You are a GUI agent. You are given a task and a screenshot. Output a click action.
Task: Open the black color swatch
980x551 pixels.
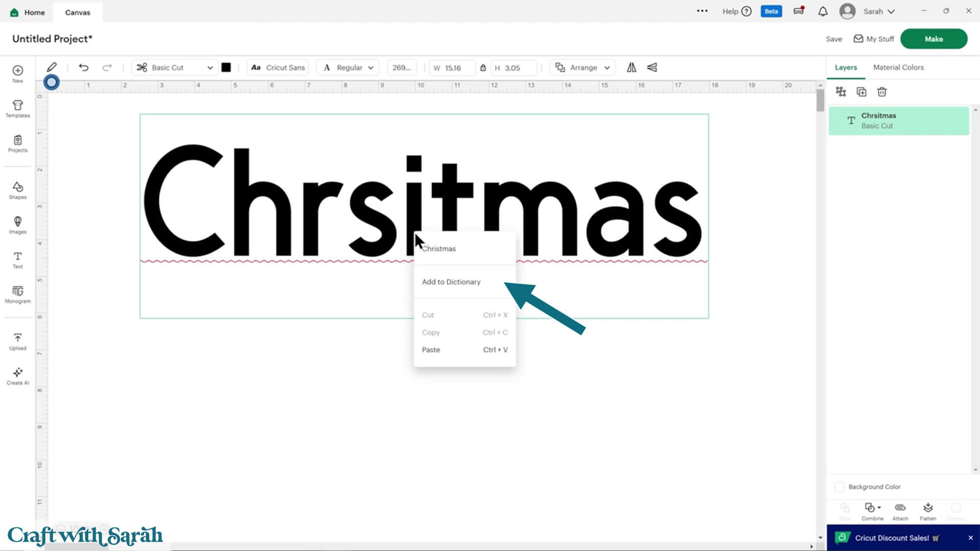point(226,67)
